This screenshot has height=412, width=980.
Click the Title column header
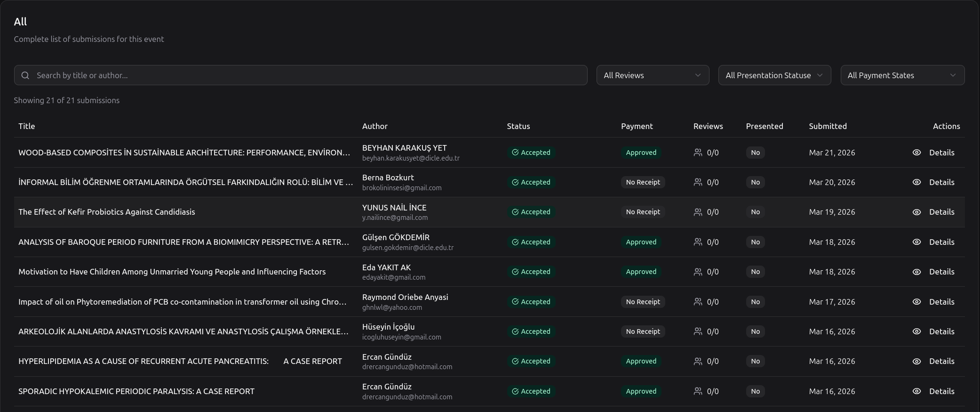pos(26,126)
